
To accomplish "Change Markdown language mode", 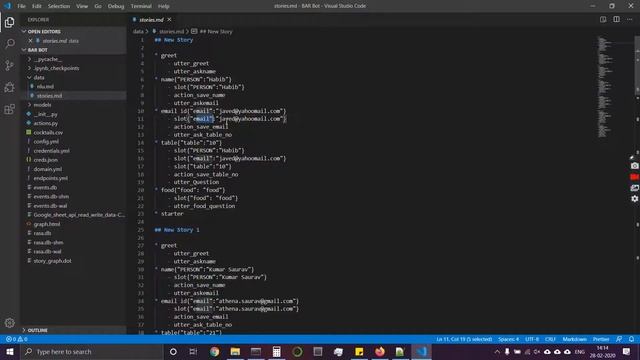I will pos(574,339).
